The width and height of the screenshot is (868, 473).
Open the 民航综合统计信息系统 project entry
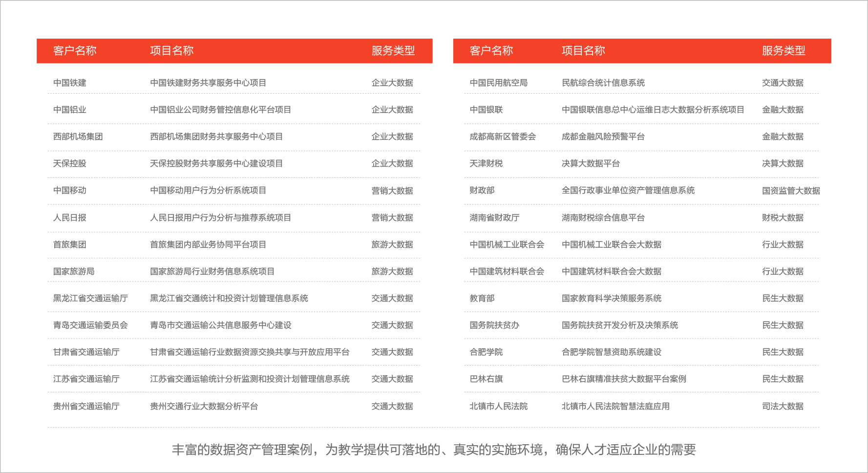(604, 82)
